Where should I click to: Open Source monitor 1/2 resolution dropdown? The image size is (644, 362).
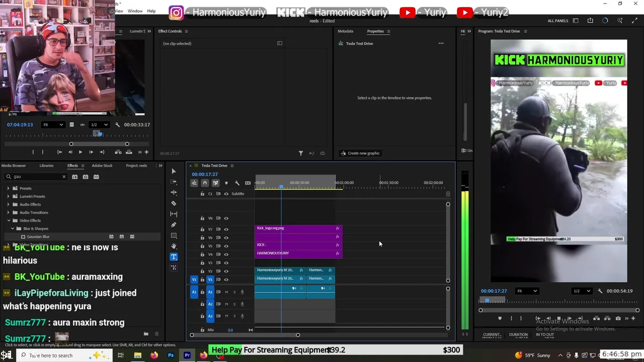pos(99,125)
